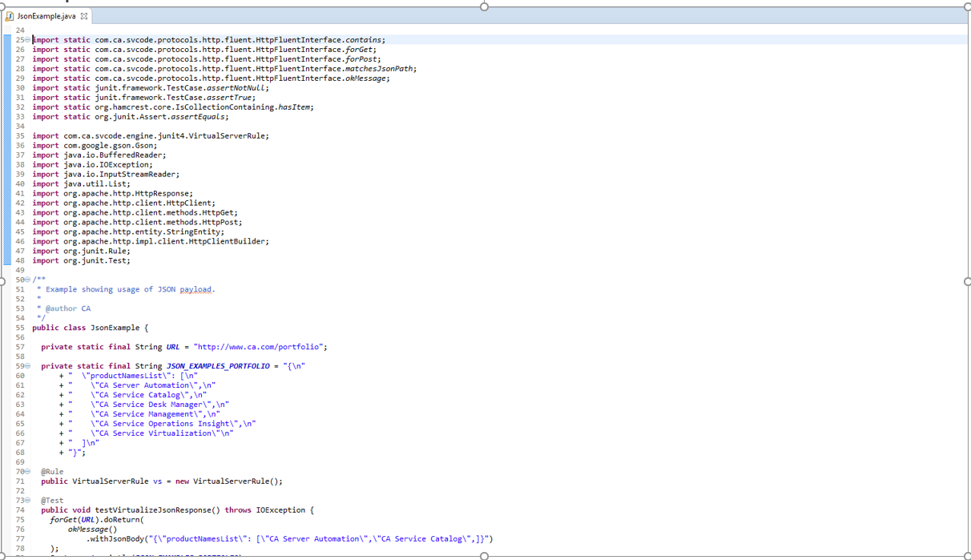Collapse the Javadoc comment fold at line 50

pos(28,280)
